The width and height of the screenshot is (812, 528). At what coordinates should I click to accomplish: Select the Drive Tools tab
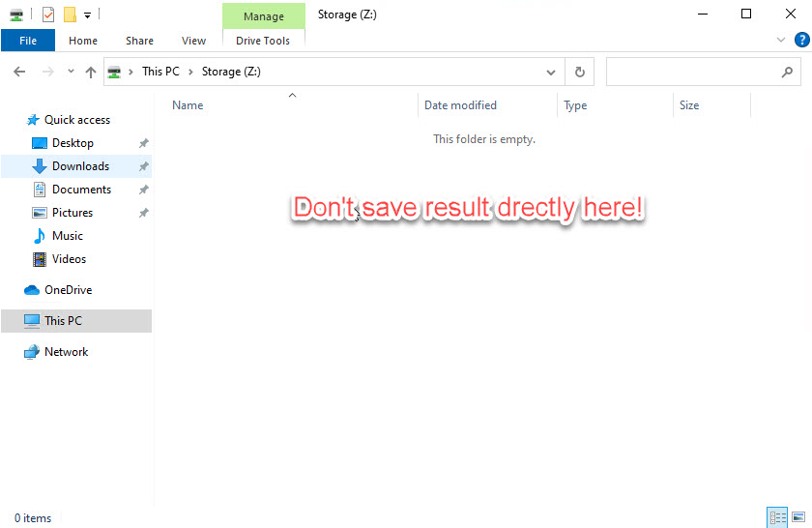(263, 41)
